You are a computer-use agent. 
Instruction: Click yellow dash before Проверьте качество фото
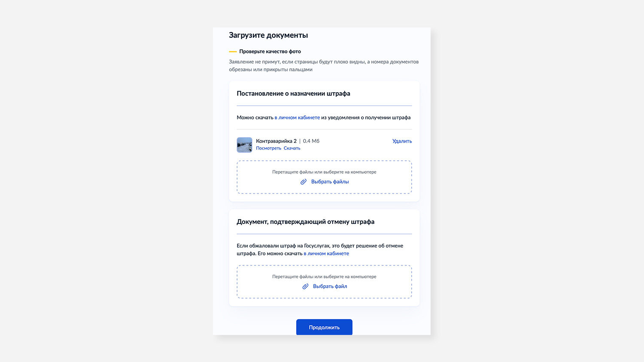(233, 51)
